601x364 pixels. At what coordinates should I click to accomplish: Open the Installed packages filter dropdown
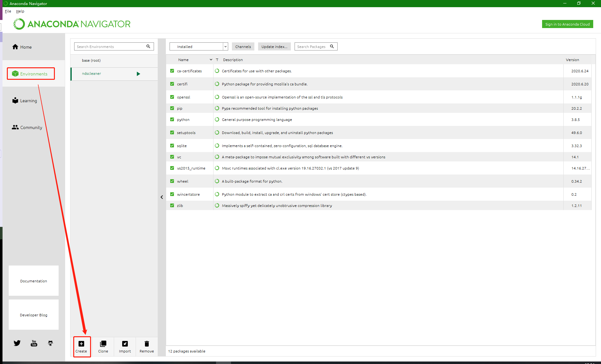click(199, 46)
